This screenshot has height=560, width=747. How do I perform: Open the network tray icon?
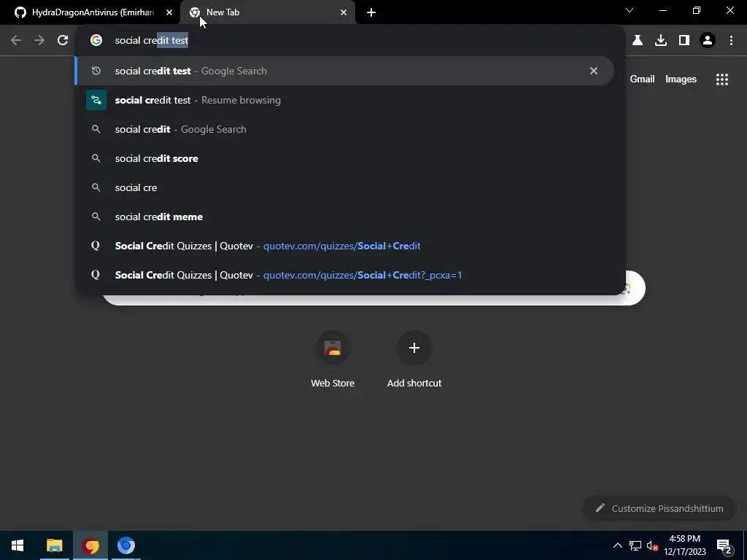point(635,545)
